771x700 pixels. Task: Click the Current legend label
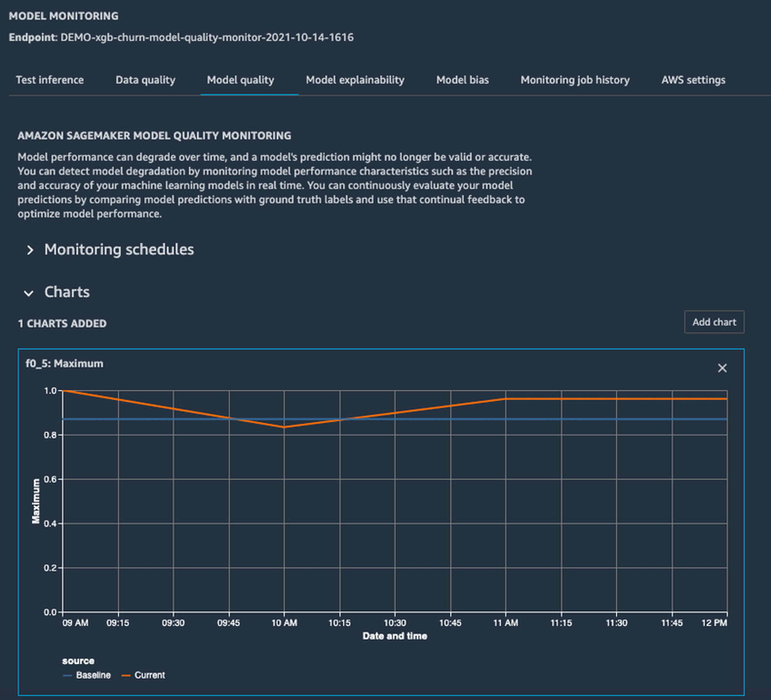[150, 675]
